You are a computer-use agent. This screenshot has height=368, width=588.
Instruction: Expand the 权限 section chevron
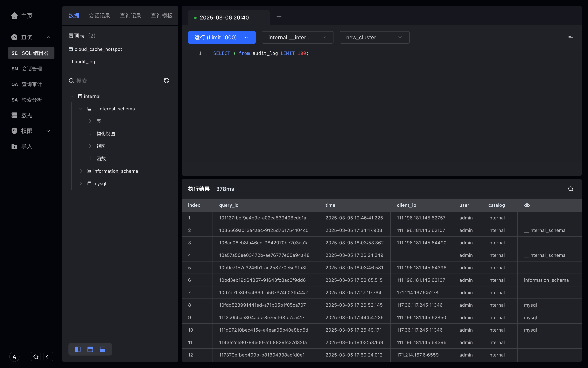[x=48, y=131]
